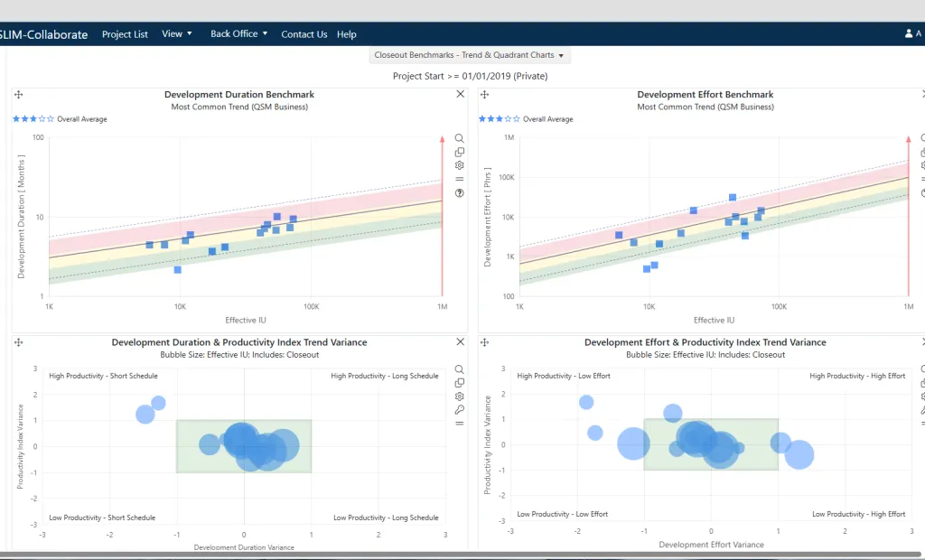This screenshot has width=925, height=560.
Task: Click star rating on Development Duration Benchmark
Action: point(33,118)
